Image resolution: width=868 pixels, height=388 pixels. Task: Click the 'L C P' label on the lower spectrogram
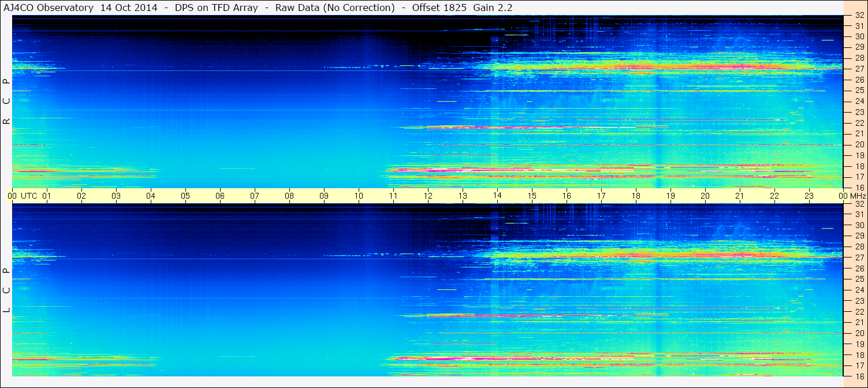click(x=6, y=290)
